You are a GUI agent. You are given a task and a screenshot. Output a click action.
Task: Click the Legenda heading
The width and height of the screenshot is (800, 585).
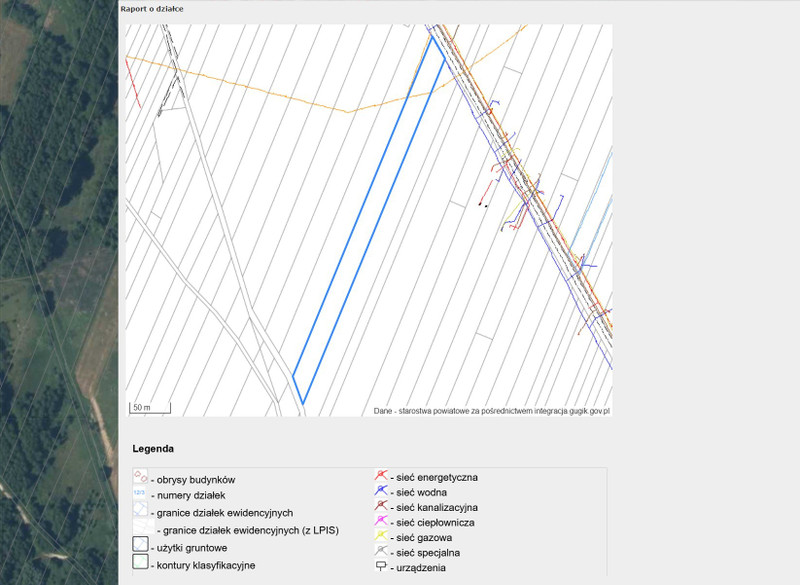153,449
